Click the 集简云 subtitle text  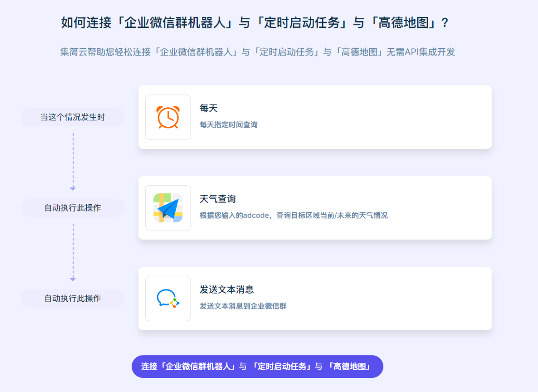point(258,52)
